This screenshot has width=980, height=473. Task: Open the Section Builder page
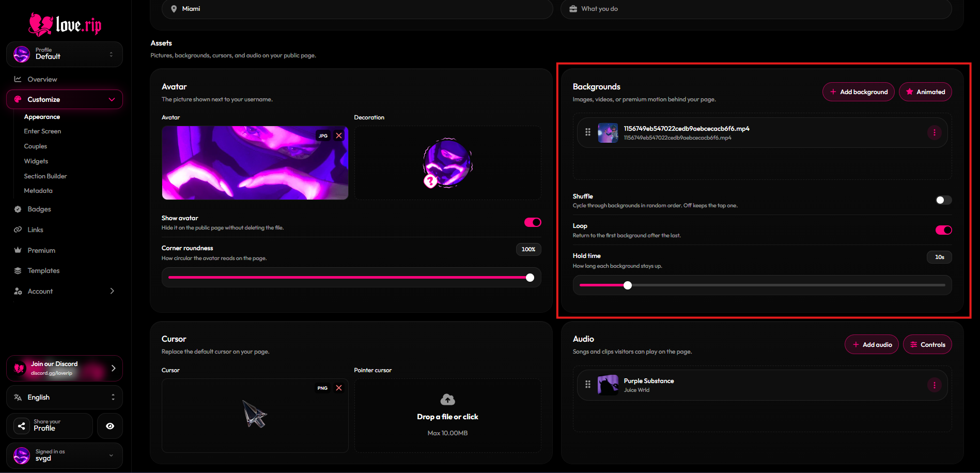(x=45, y=176)
